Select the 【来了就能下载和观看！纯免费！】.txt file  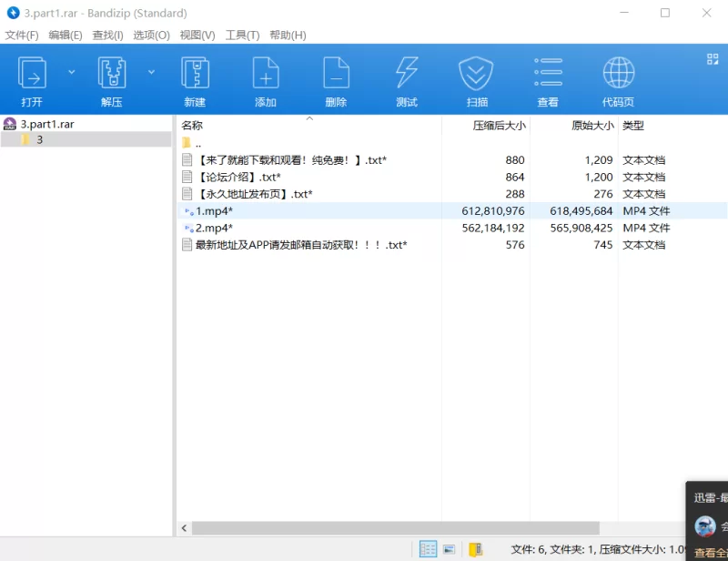(291, 160)
